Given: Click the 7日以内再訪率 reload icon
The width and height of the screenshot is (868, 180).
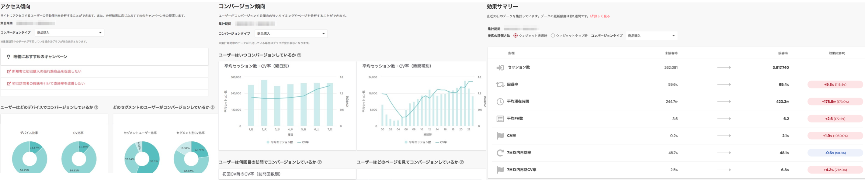Looking at the screenshot, I should click(500, 153).
